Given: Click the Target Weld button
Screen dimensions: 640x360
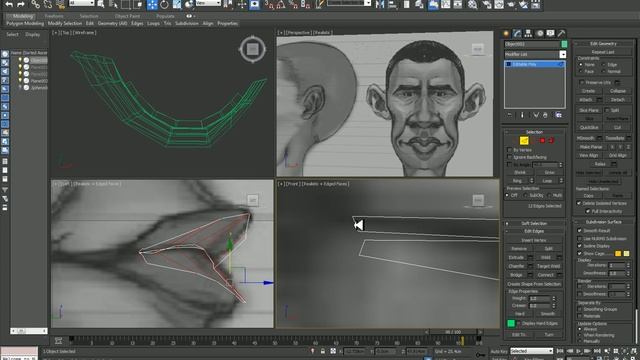Looking at the screenshot, I should click(x=549, y=266).
